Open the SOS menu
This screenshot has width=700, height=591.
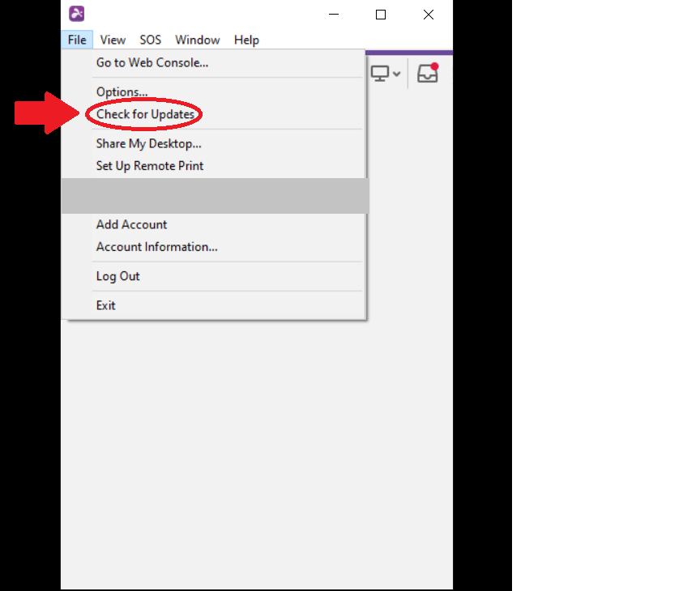150,40
